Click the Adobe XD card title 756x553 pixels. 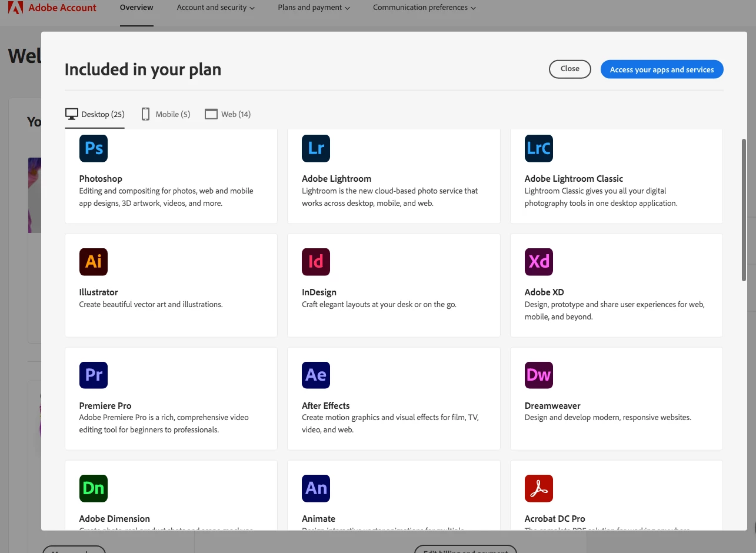pos(544,292)
